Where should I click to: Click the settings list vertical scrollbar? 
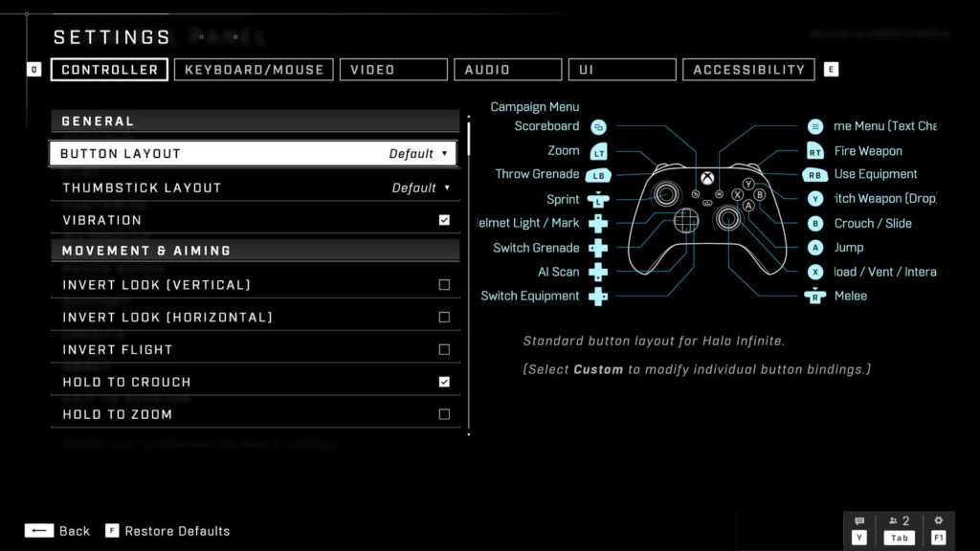click(469, 277)
